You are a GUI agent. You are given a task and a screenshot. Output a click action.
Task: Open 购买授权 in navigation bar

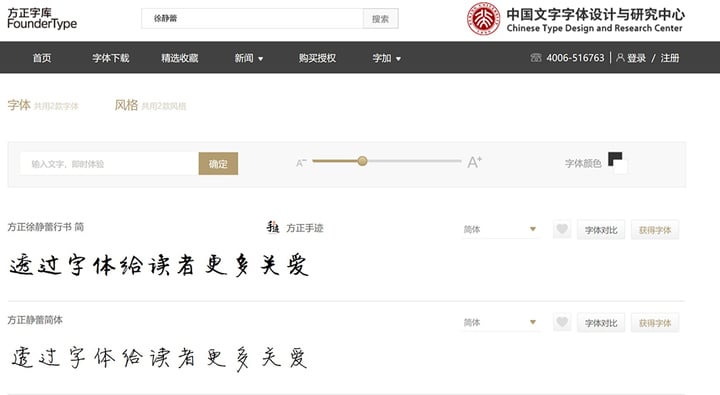317,58
